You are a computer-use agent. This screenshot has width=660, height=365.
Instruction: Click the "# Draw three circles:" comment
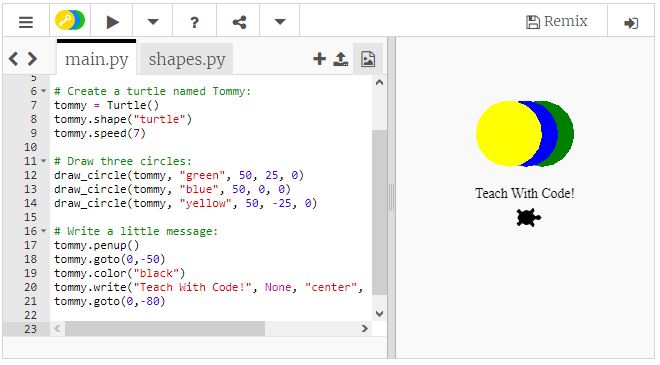coord(122,161)
